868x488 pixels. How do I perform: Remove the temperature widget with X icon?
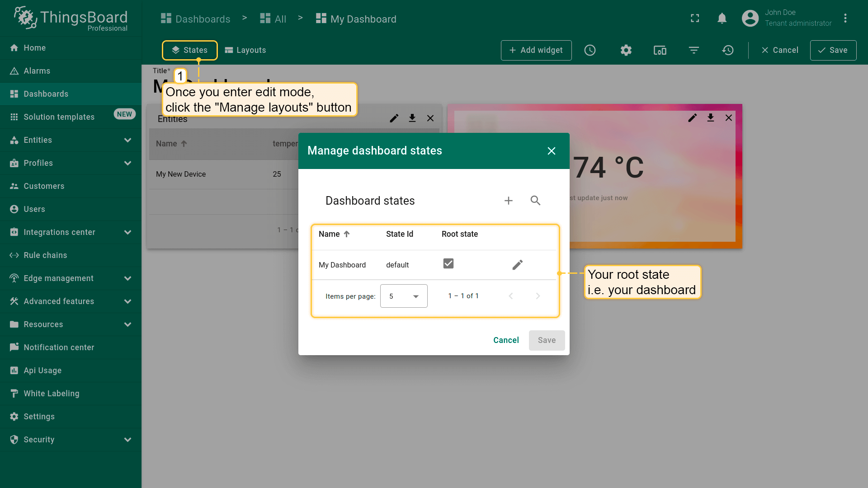[x=729, y=118]
